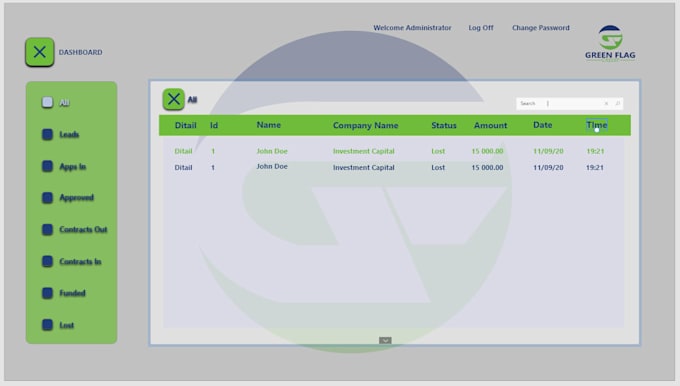Click the green 19:21 time cell
The width and height of the screenshot is (680, 386).
click(x=595, y=151)
